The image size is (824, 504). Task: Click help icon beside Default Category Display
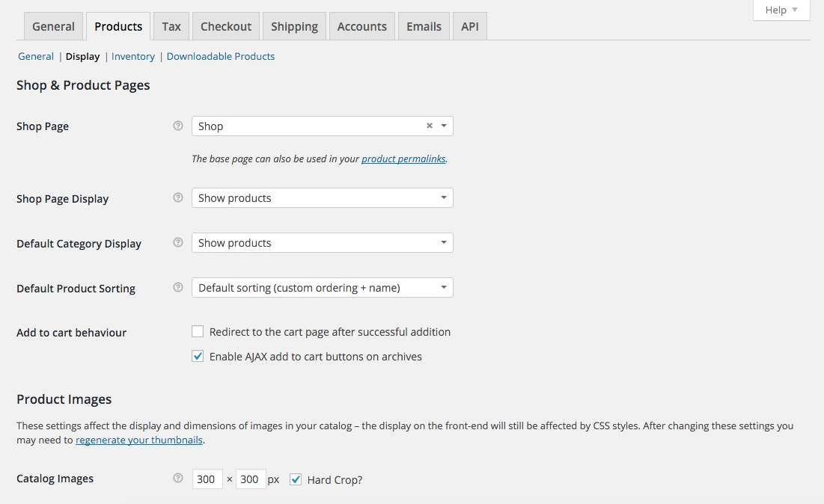coord(178,243)
